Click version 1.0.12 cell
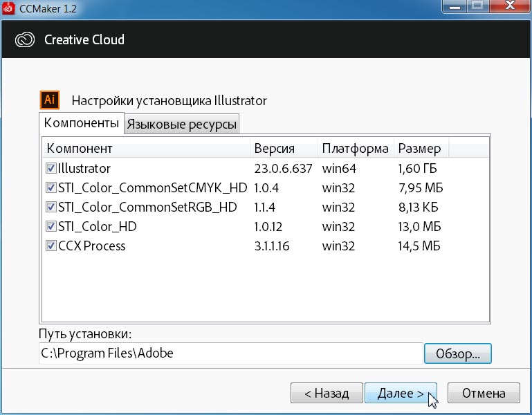This screenshot has width=532, height=415. [268, 226]
